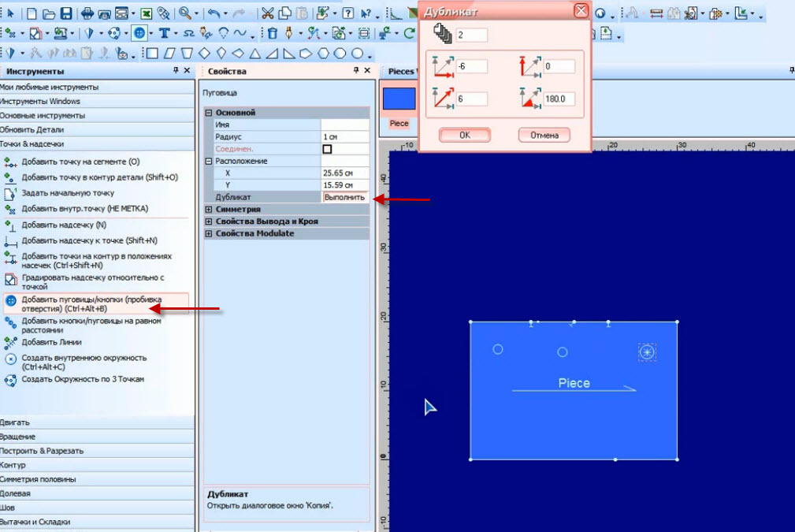
Task: Click the rectangle shape icon
Action: point(152,54)
